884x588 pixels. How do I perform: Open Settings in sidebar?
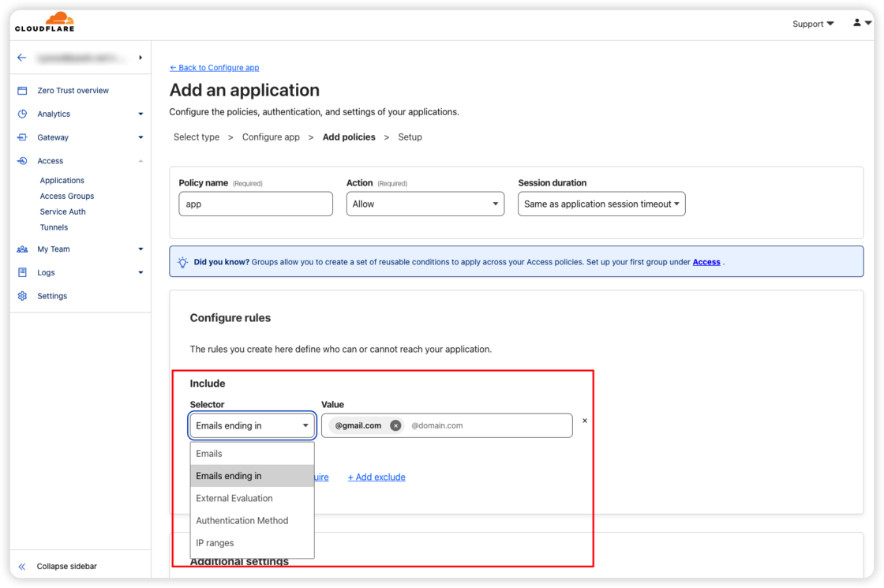click(x=52, y=296)
